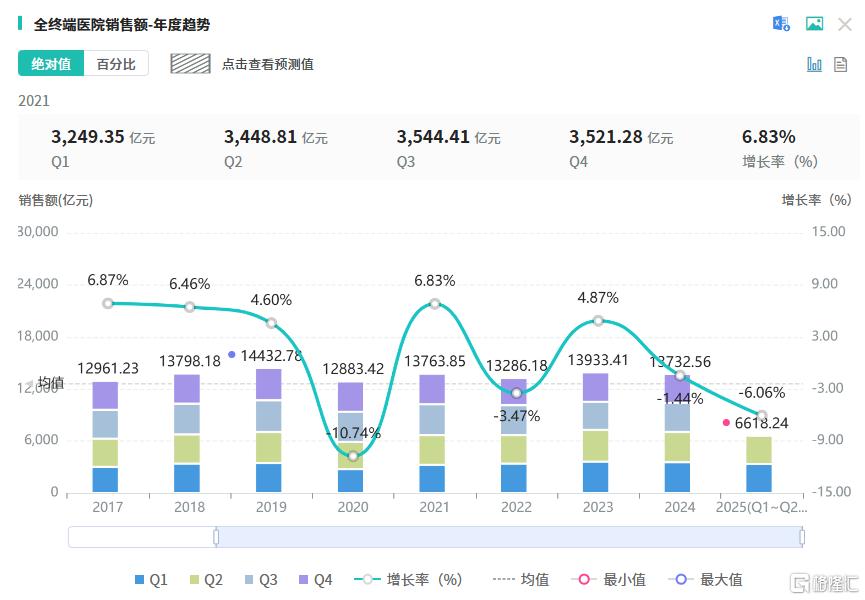Toggle Q2 series in legend
The width and height of the screenshot is (865, 600).
(205, 580)
